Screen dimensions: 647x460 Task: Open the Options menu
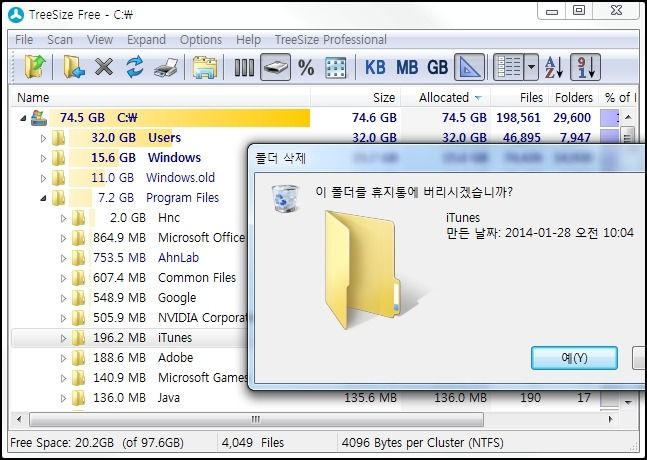[x=201, y=40]
